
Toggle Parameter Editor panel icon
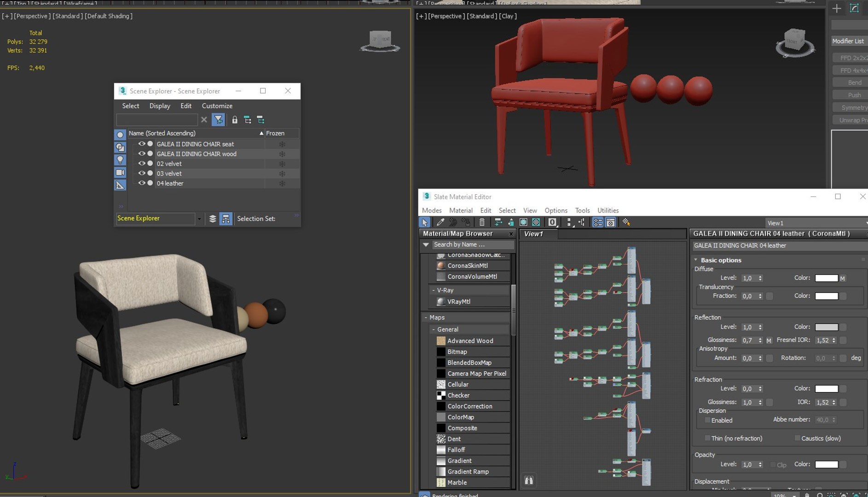click(610, 222)
